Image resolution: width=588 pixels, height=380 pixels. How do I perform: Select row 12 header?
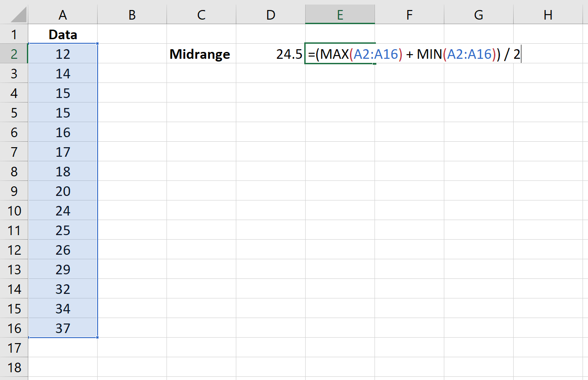point(14,250)
